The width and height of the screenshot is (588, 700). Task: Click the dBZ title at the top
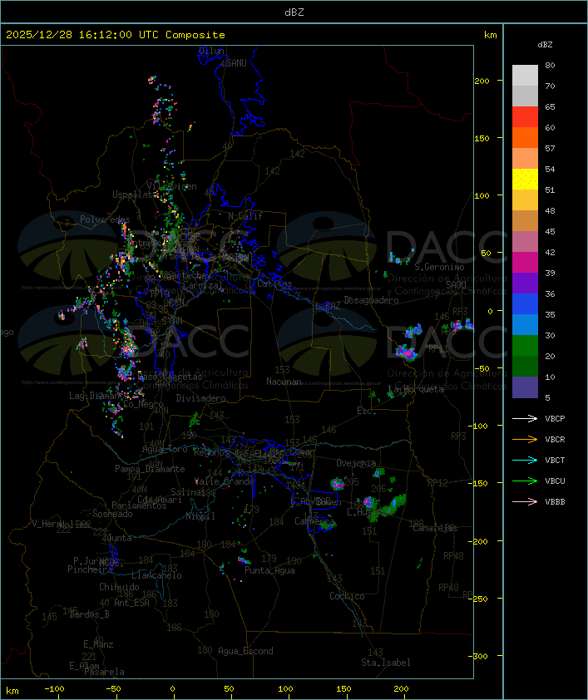coord(294,12)
